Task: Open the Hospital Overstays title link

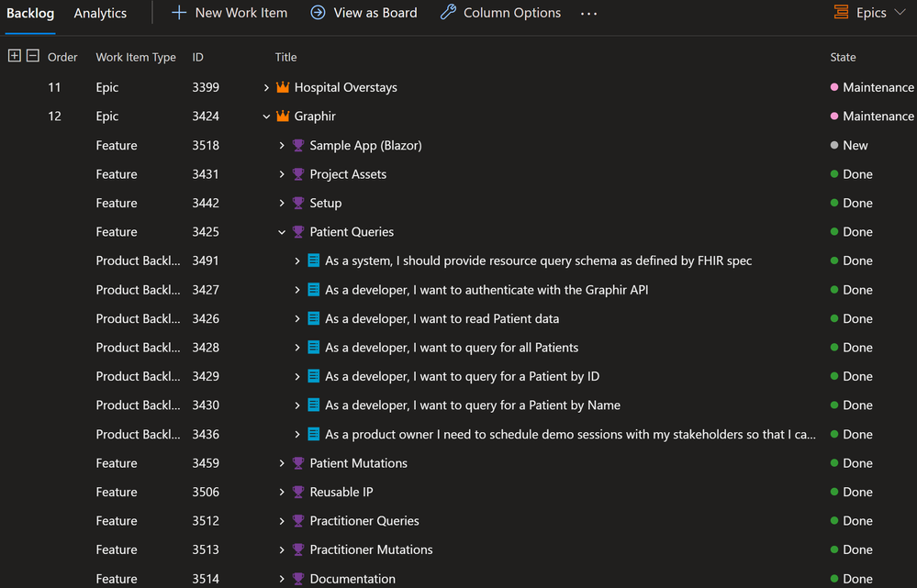Action: point(346,87)
